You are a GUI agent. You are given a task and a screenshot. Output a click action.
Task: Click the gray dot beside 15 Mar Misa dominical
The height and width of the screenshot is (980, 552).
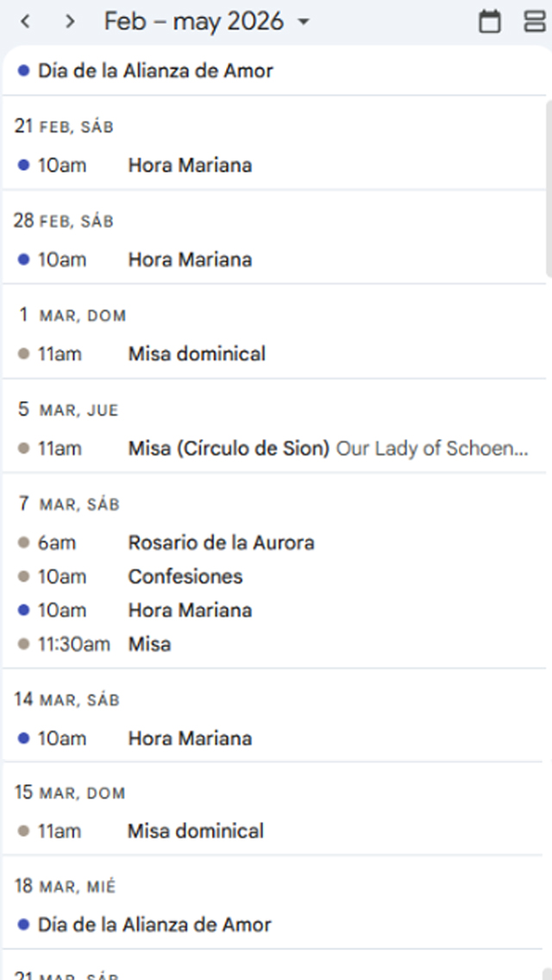[24, 832]
